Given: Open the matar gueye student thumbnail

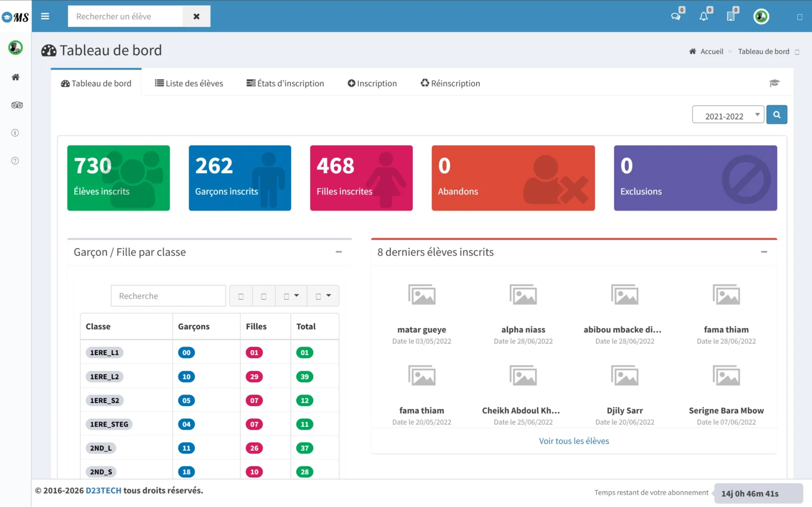Looking at the screenshot, I should (x=422, y=295).
